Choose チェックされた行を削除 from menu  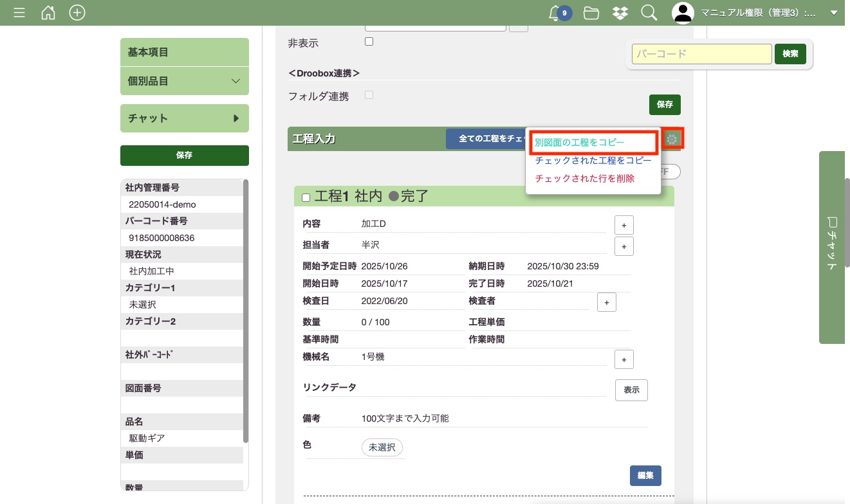pyautogui.click(x=585, y=179)
